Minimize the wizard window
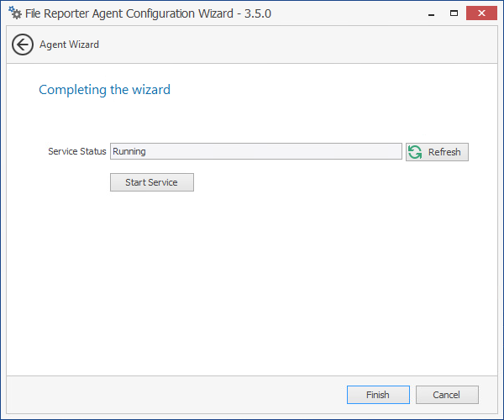 point(432,13)
